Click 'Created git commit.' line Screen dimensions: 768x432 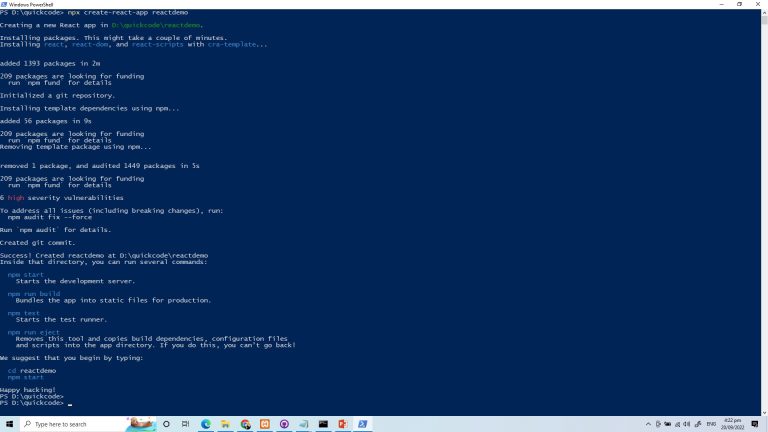click(x=38, y=242)
